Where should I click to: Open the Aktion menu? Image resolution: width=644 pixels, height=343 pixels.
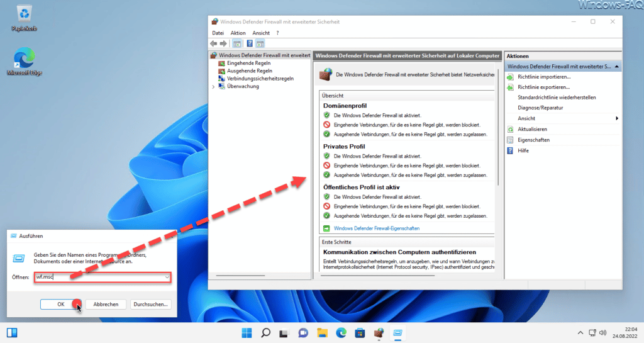point(238,33)
